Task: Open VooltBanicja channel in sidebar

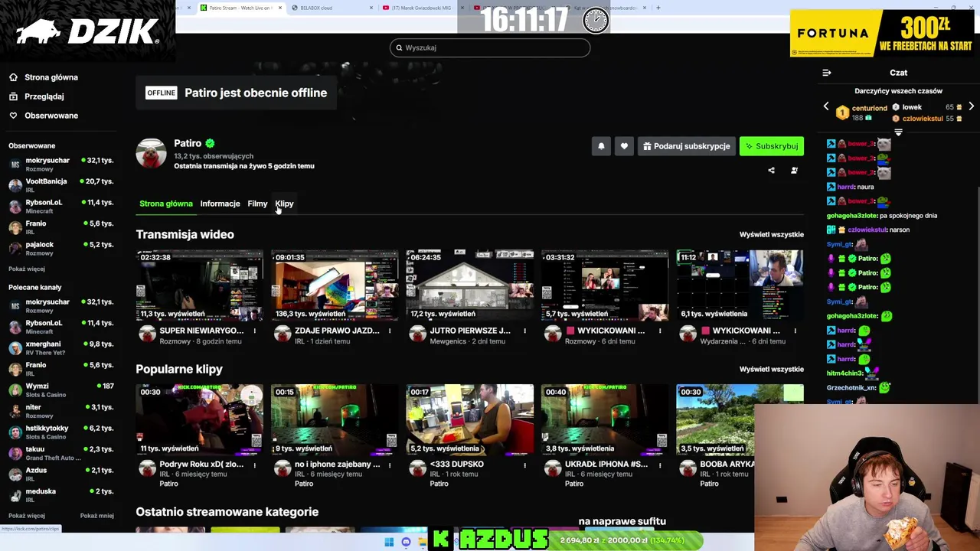Action: tap(60, 185)
